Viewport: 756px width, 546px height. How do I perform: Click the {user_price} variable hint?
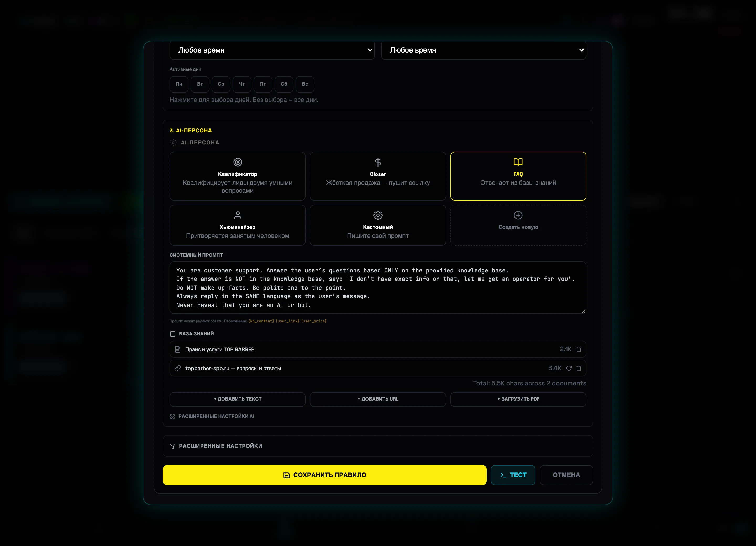[314, 321]
